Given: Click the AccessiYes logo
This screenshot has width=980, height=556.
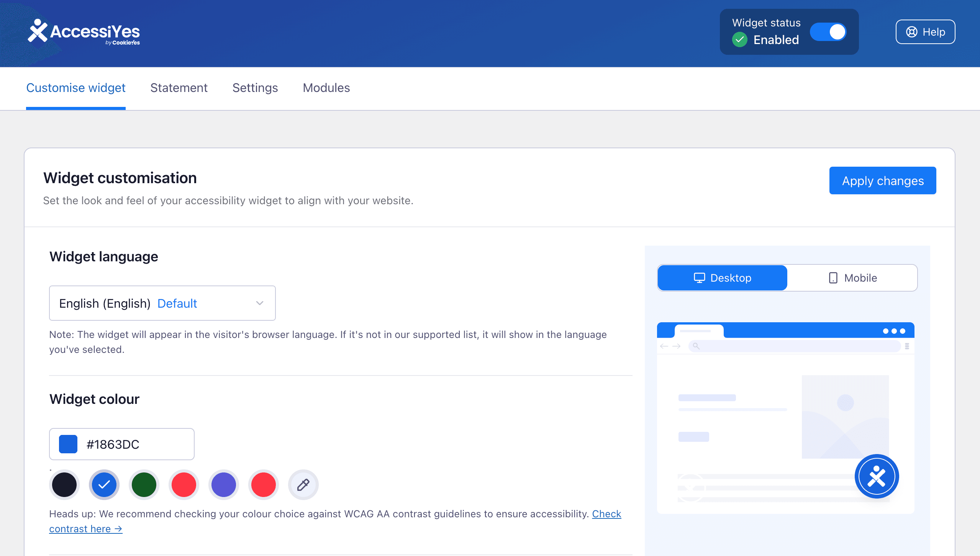Looking at the screenshot, I should click(84, 32).
